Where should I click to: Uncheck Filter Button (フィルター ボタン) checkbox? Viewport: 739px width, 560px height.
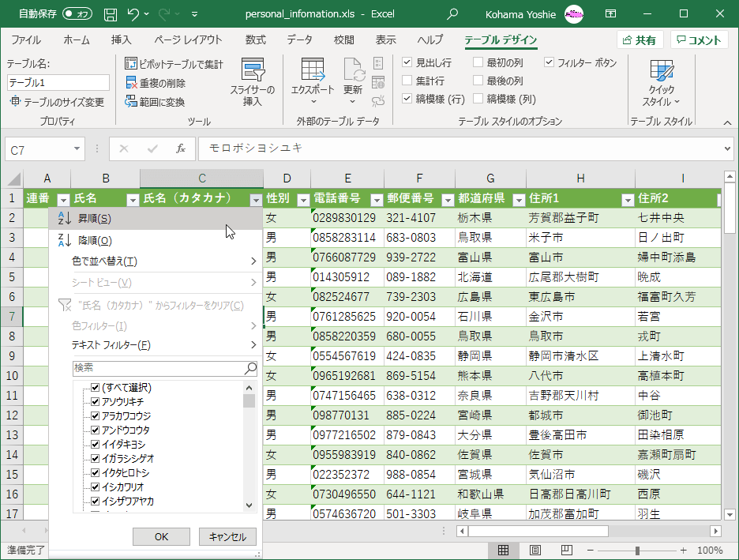549,62
